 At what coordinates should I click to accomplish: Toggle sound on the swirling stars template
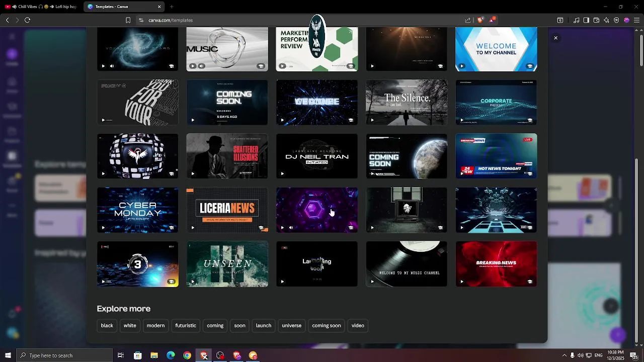click(112, 66)
